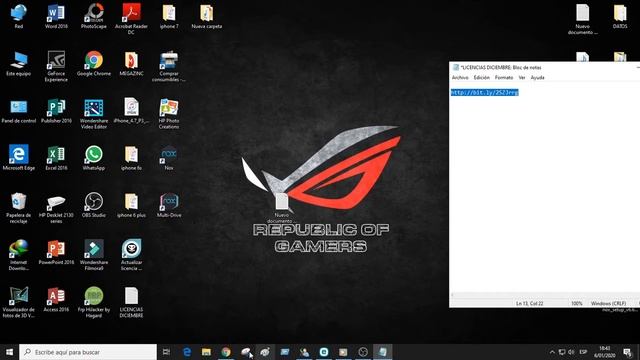The image size is (640, 360).
Task: Open Actualizar licencia shortcut
Action: click(131, 255)
